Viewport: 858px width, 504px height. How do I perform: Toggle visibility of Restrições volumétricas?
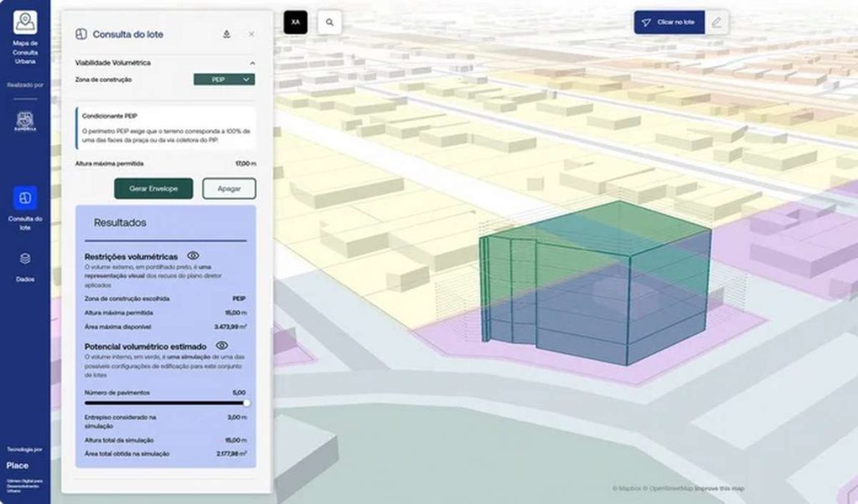pyautogui.click(x=193, y=255)
